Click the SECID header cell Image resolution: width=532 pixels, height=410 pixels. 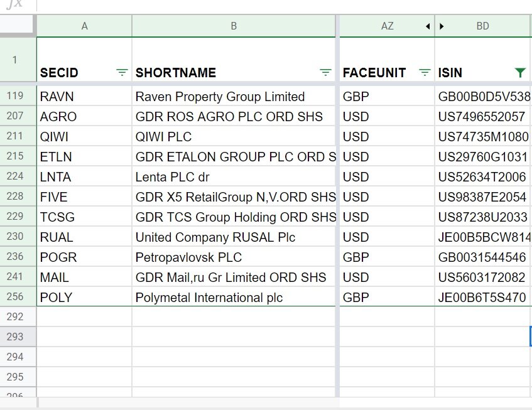[84, 60]
